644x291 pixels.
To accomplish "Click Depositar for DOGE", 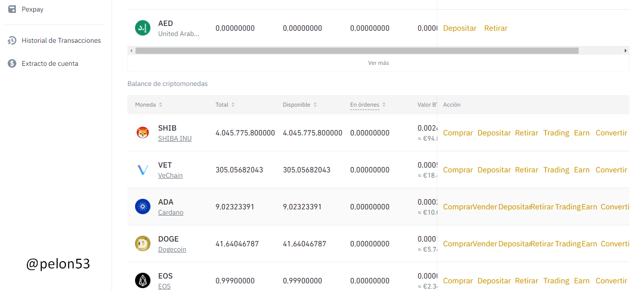I will click(514, 244).
